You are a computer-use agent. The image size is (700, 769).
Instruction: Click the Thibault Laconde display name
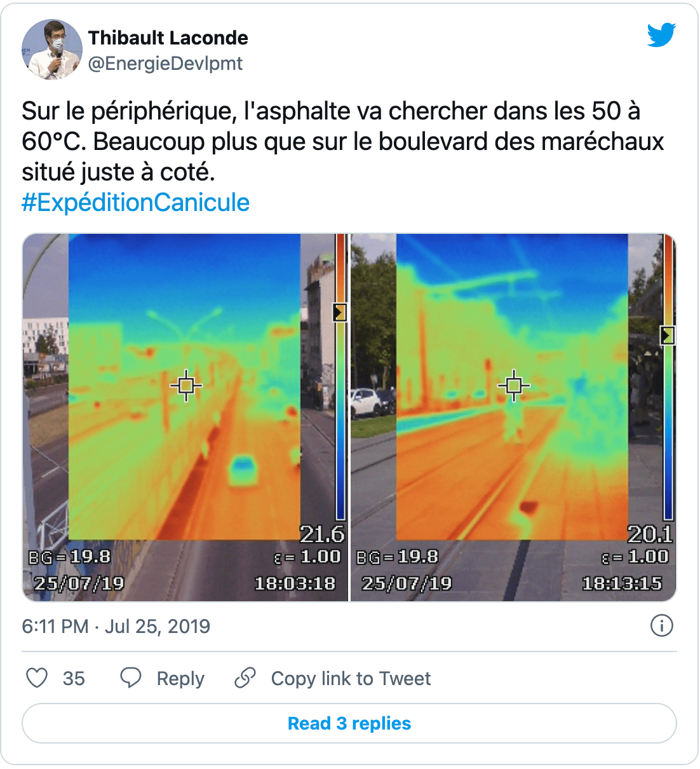tap(168, 38)
